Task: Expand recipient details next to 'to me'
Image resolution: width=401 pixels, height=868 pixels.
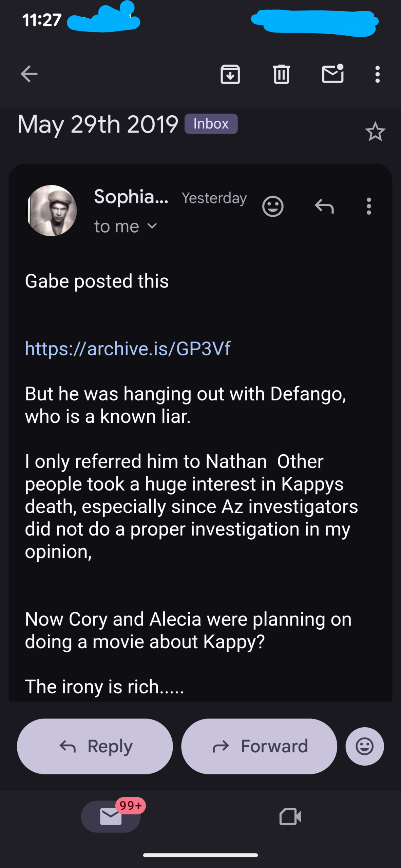Action: tap(152, 226)
